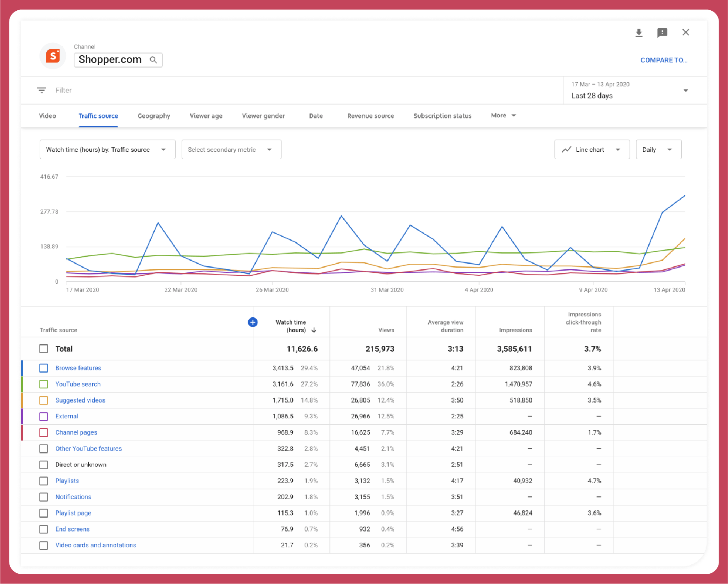This screenshot has height=584, width=728.
Task: Switch to the Geography tab
Action: coord(154,116)
